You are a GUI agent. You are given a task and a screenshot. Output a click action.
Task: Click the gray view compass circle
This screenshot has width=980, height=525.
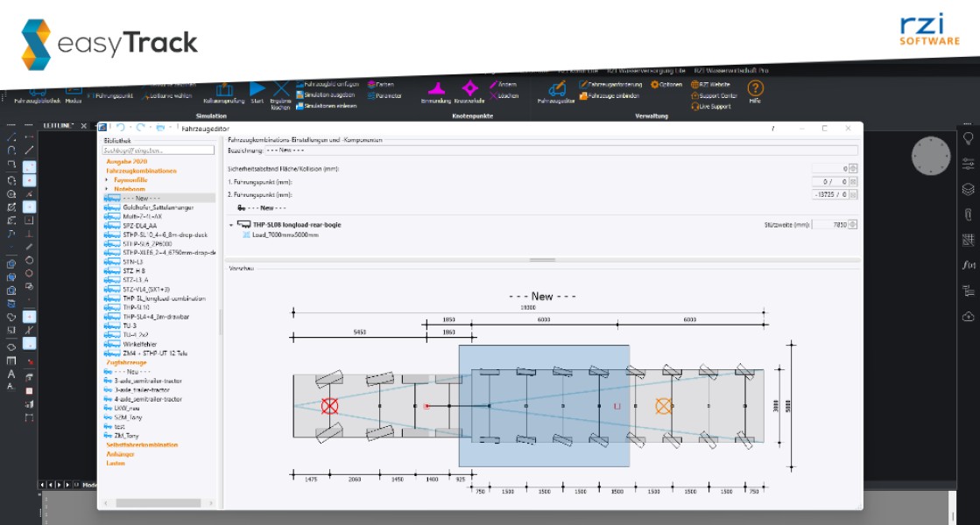point(931,156)
